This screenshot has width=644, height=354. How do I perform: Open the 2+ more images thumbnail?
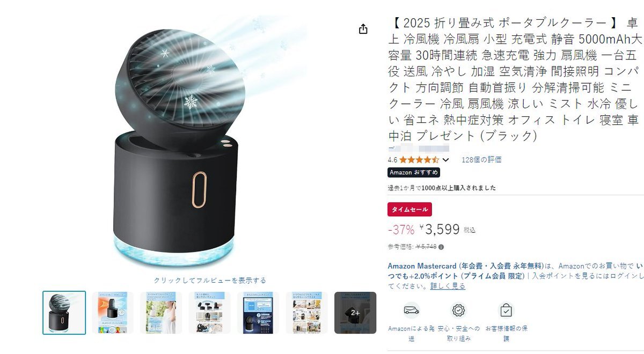pos(355,313)
